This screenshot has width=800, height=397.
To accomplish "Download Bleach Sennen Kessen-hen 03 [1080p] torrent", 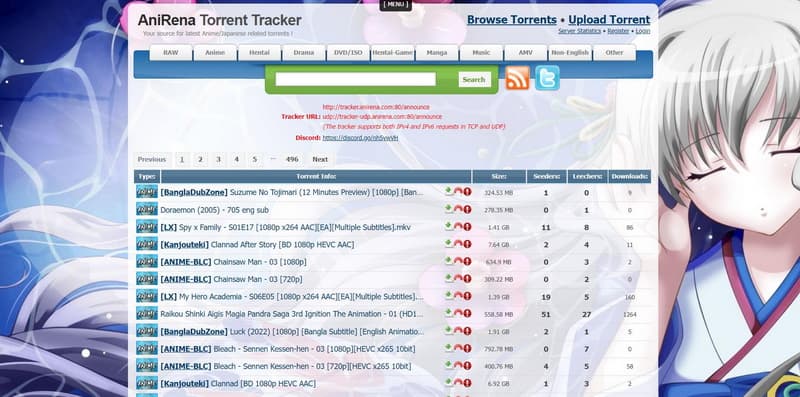I will [x=449, y=348].
